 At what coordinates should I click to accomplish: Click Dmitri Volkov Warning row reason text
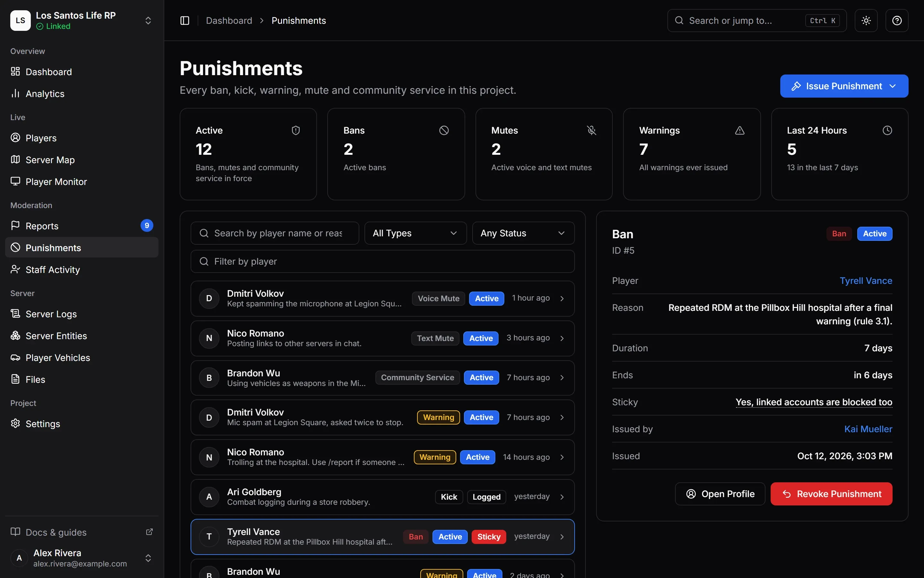[315, 423]
